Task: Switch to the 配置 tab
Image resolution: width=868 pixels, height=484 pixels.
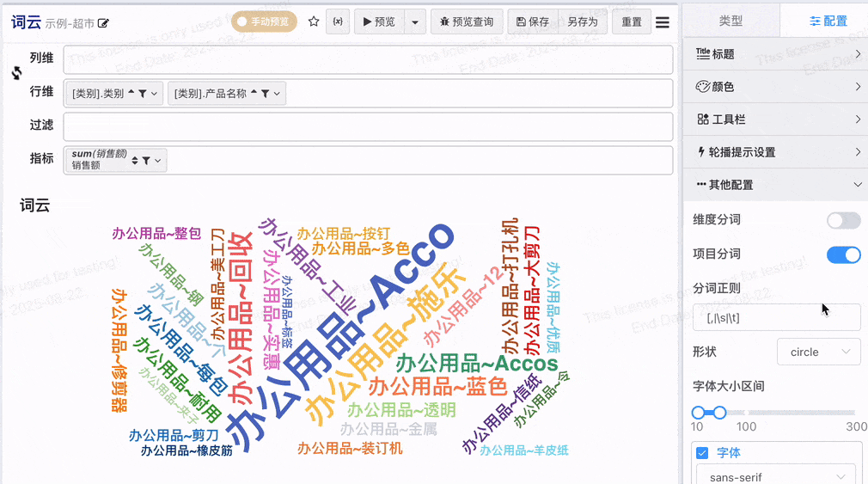Action: pos(828,21)
